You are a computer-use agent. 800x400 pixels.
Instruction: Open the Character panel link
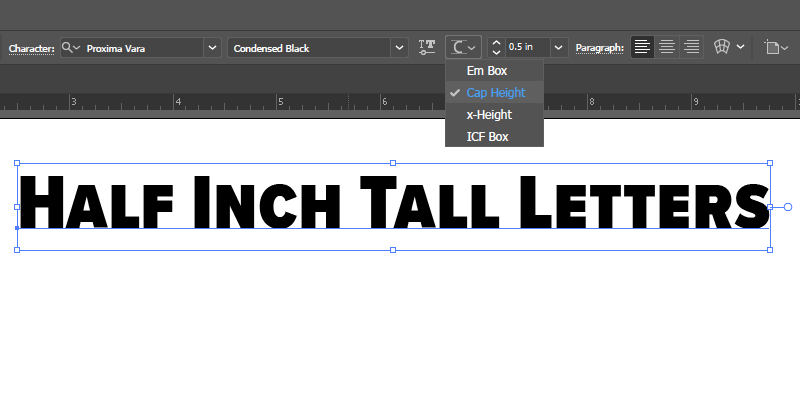point(32,48)
